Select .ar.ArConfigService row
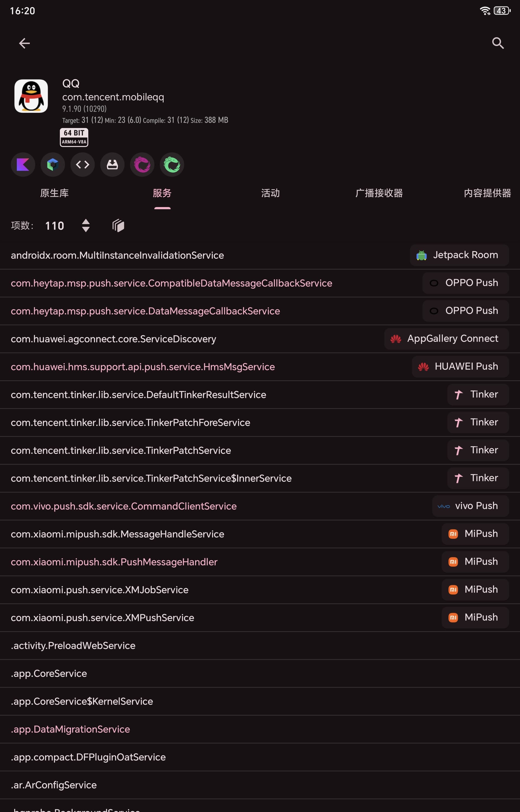520x812 pixels. [260, 785]
